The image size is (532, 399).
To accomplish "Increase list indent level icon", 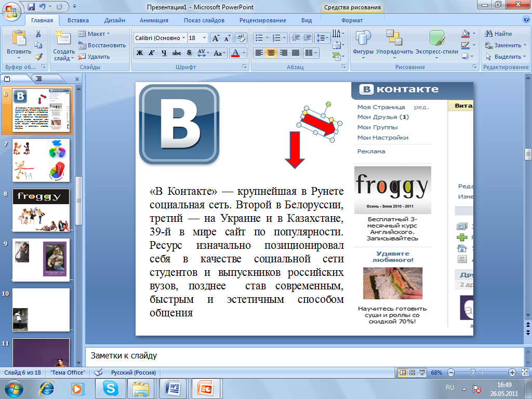I will (308, 37).
